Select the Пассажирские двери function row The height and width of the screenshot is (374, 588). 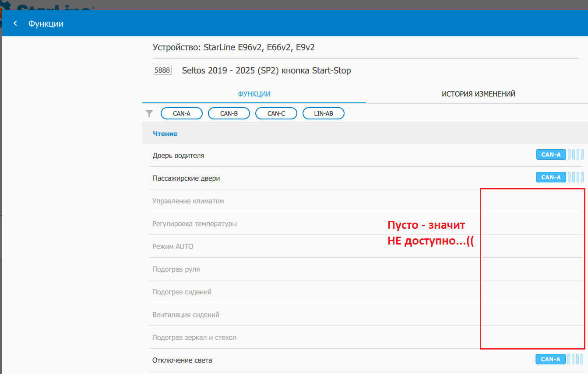186,178
